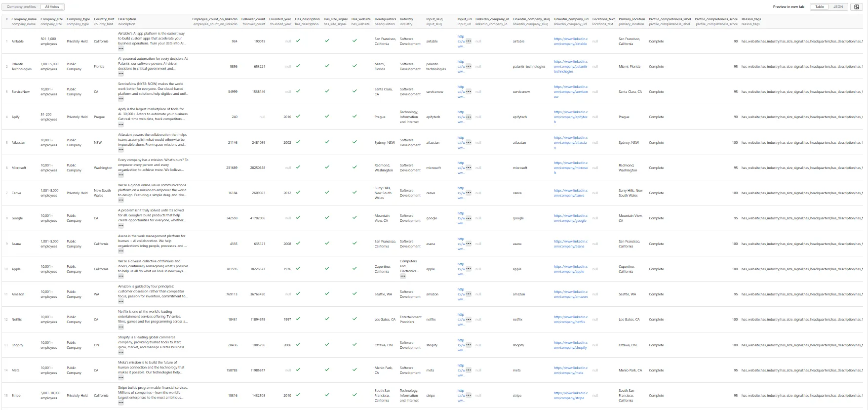Screen dimensions: 868x410
Task: Open the linkedin.com/company/google link
Action: [571, 218]
